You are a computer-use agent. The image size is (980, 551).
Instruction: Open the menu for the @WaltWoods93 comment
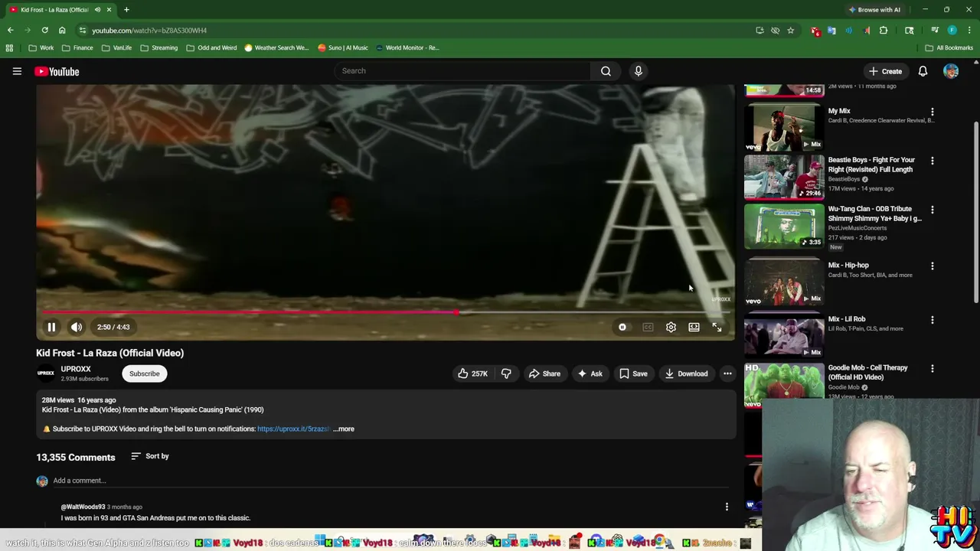(x=727, y=507)
